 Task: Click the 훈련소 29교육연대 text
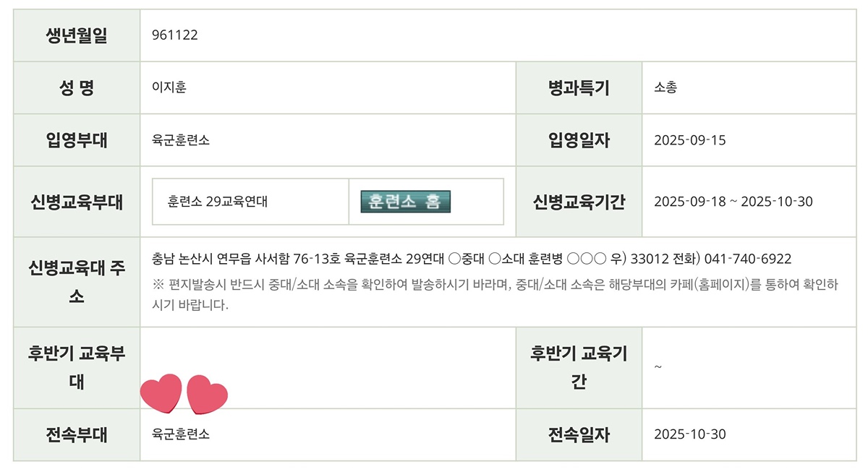point(218,202)
